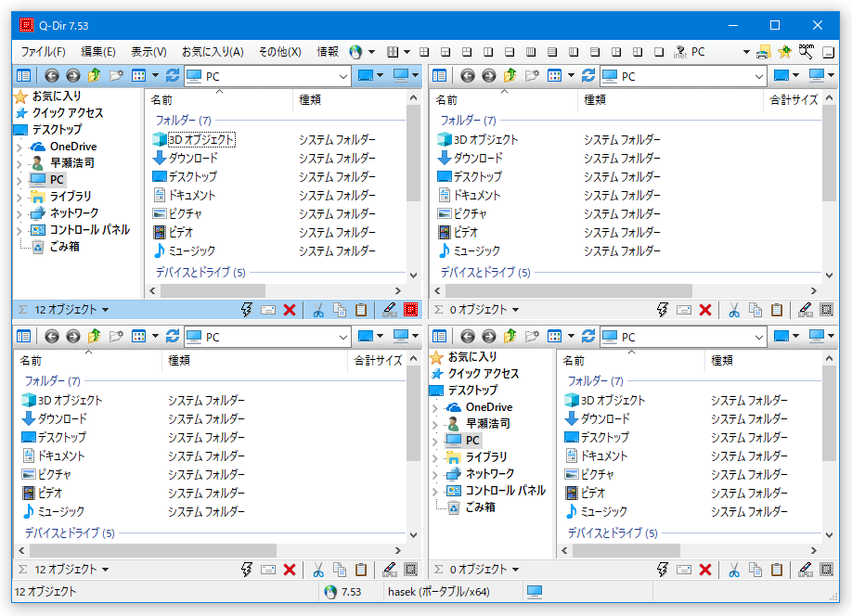The image size is (852, 616).
Task: Click the lightning run icon in the top-left pane
Action: click(x=247, y=310)
